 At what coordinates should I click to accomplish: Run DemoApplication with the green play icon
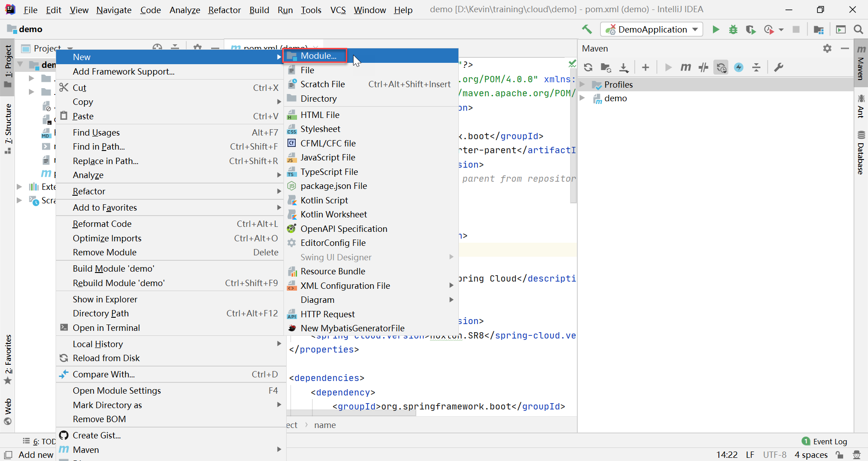point(716,29)
